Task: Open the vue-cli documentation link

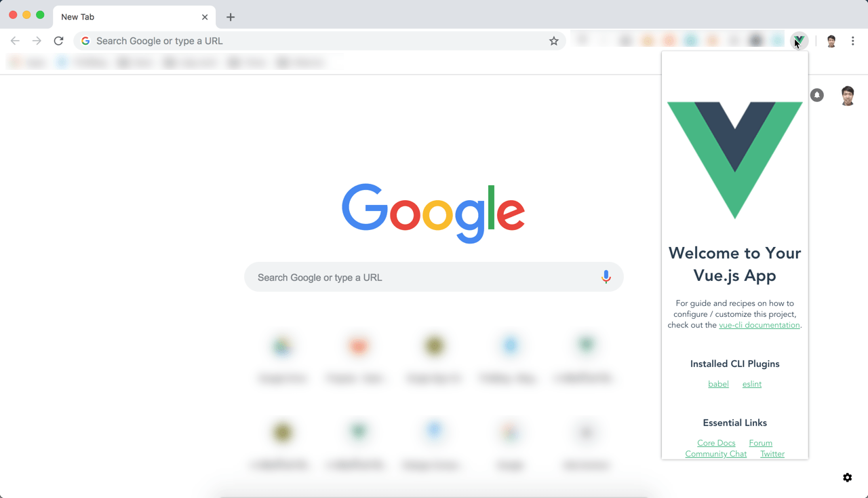Action: [759, 325]
